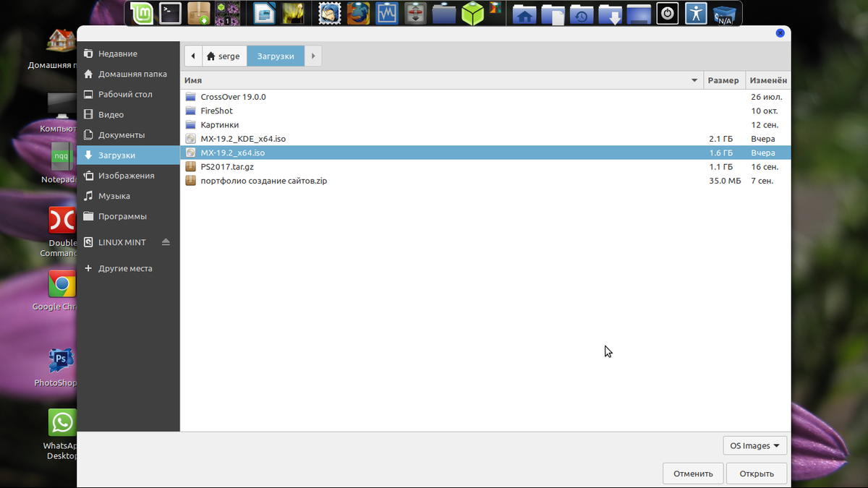Image resolution: width=868 pixels, height=488 pixels.
Task: Launch the mail stamp icon in dock
Action: [x=330, y=13]
